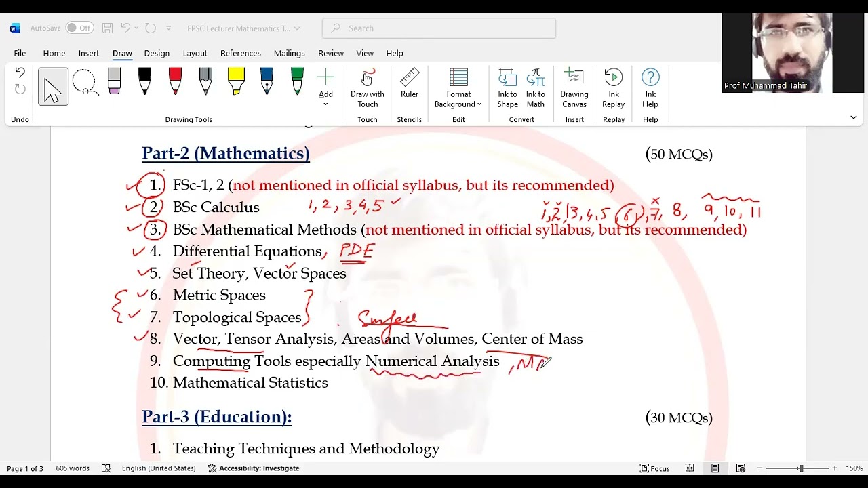Click the Prof Muhammad Tahir webcam thumbnail

tap(793, 53)
